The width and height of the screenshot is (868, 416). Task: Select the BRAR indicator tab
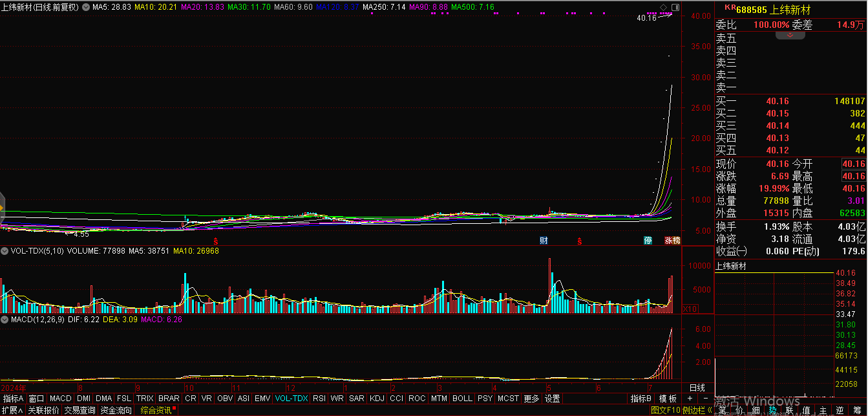tap(169, 399)
